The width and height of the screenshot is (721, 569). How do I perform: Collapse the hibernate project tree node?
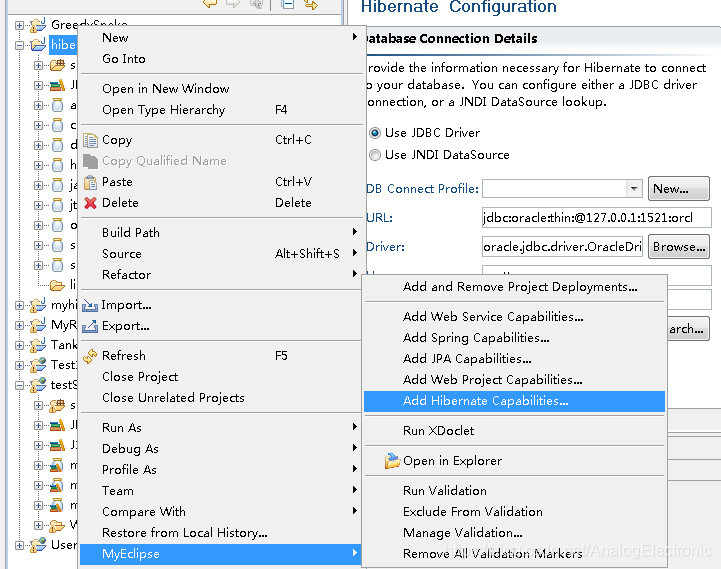19,45
